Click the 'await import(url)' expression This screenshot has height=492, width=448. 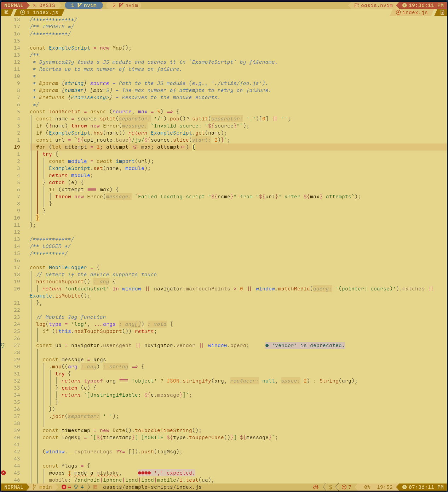124,161
